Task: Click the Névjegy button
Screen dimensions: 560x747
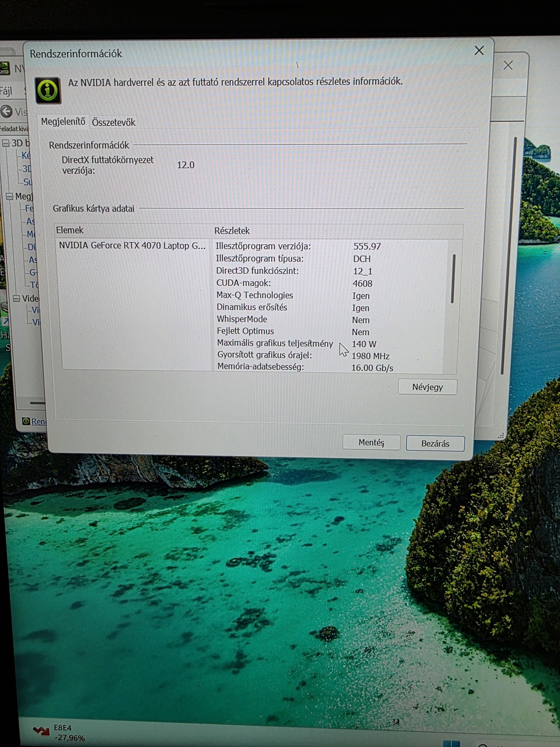Action: (427, 387)
